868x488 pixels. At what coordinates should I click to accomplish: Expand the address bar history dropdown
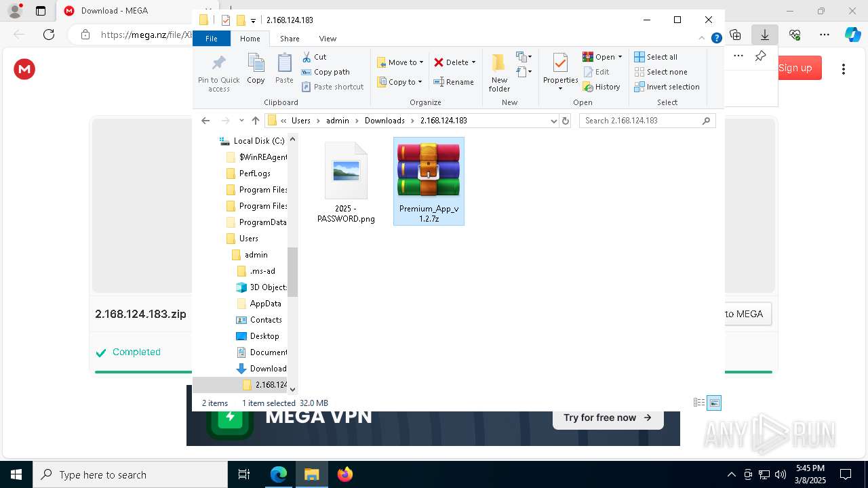pyautogui.click(x=554, y=121)
